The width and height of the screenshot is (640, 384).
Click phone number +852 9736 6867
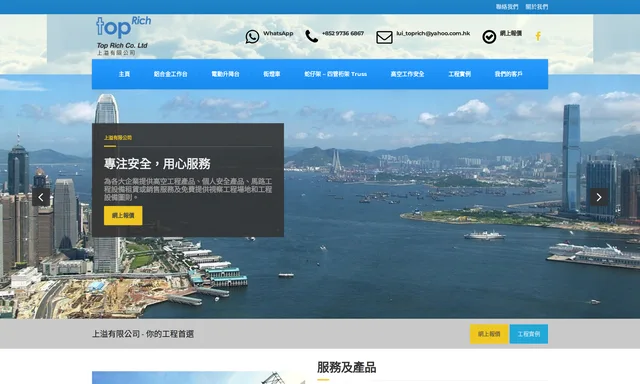click(342, 33)
